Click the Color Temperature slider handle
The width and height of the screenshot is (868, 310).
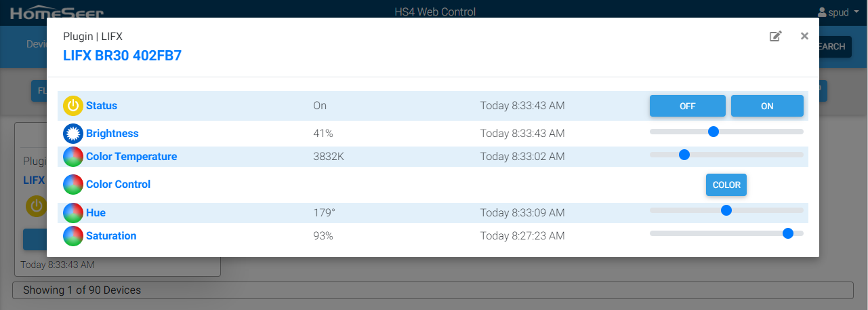pyautogui.click(x=684, y=155)
